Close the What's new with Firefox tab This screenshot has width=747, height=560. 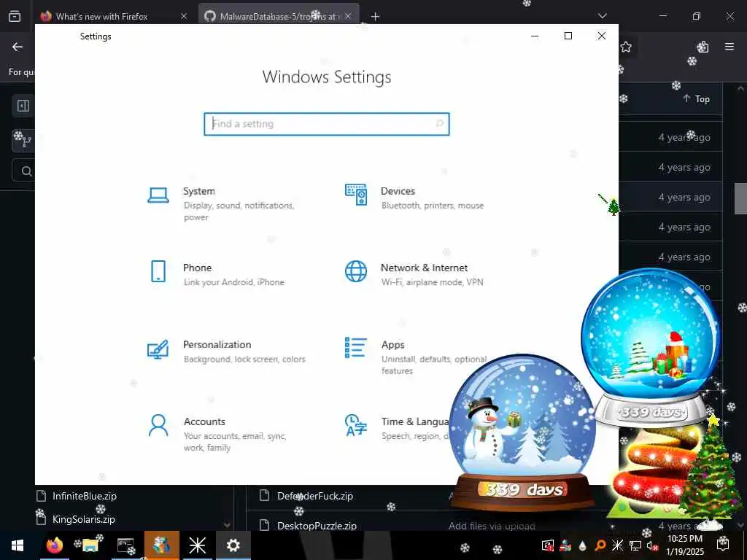click(x=183, y=16)
